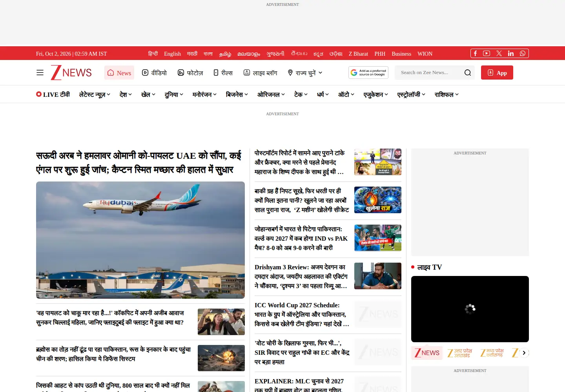Click the News home tab
The image size is (565, 392).
pos(119,73)
